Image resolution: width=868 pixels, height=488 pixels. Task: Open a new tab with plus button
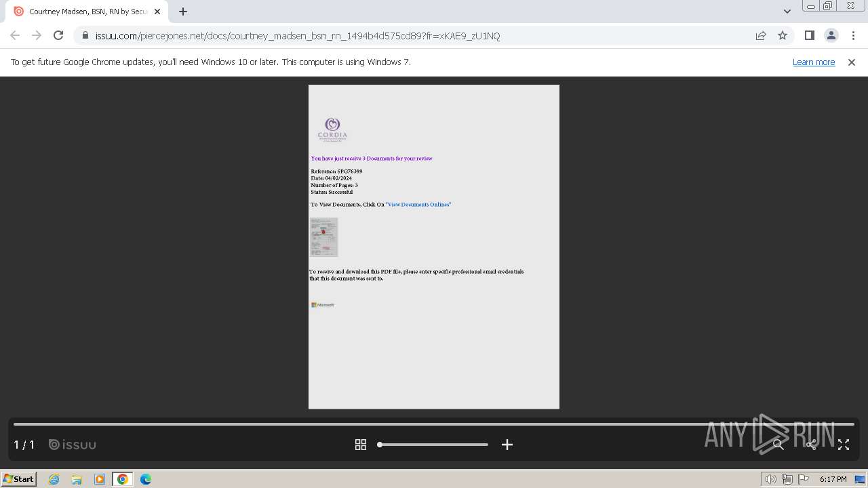click(x=183, y=12)
